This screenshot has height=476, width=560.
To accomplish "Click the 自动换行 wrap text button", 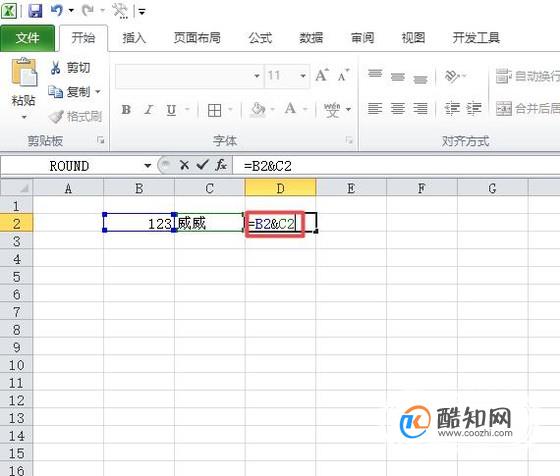I will click(527, 76).
